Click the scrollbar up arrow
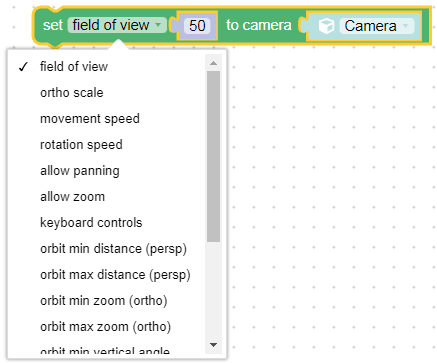Viewport: 437px width, 363px height. 213,63
